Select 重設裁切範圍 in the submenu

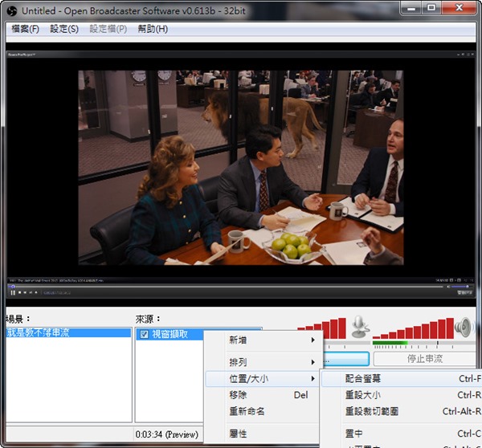click(x=402, y=411)
